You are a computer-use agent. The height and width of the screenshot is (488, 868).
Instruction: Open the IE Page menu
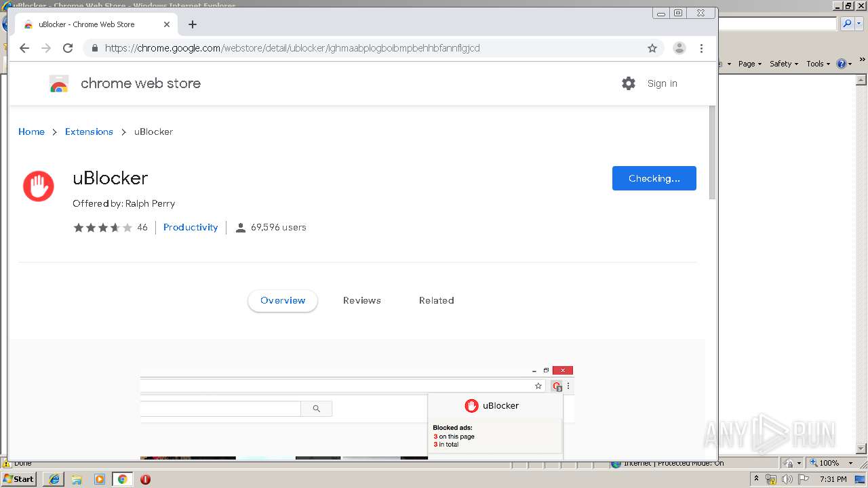(x=749, y=64)
